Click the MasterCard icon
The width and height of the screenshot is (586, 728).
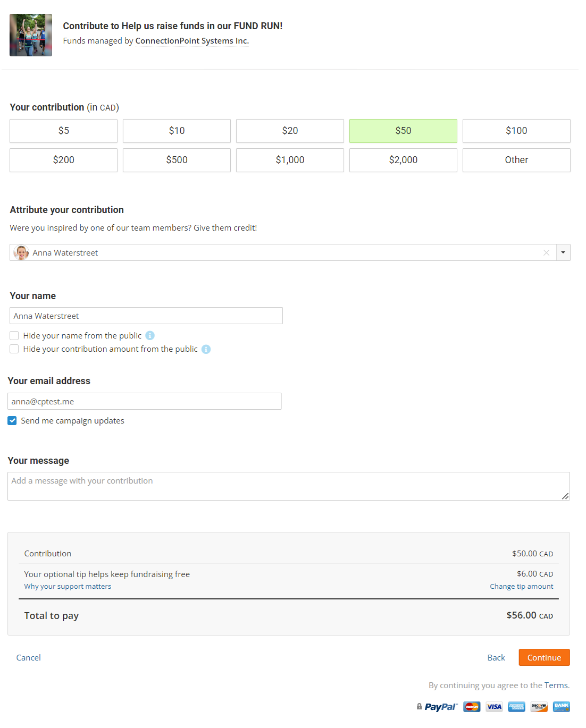pyautogui.click(x=472, y=707)
